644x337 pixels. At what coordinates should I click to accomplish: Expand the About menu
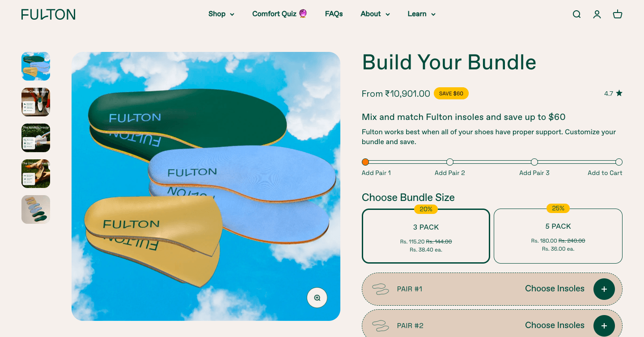[375, 14]
